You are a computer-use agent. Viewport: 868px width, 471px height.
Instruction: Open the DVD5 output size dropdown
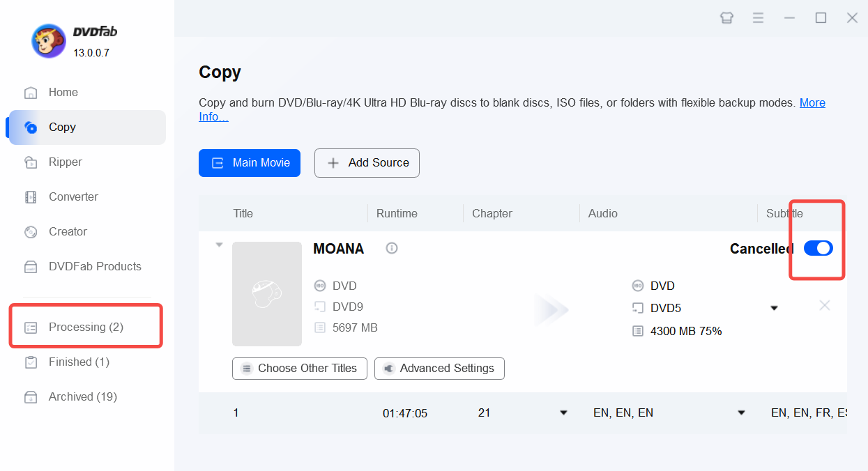click(774, 308)
